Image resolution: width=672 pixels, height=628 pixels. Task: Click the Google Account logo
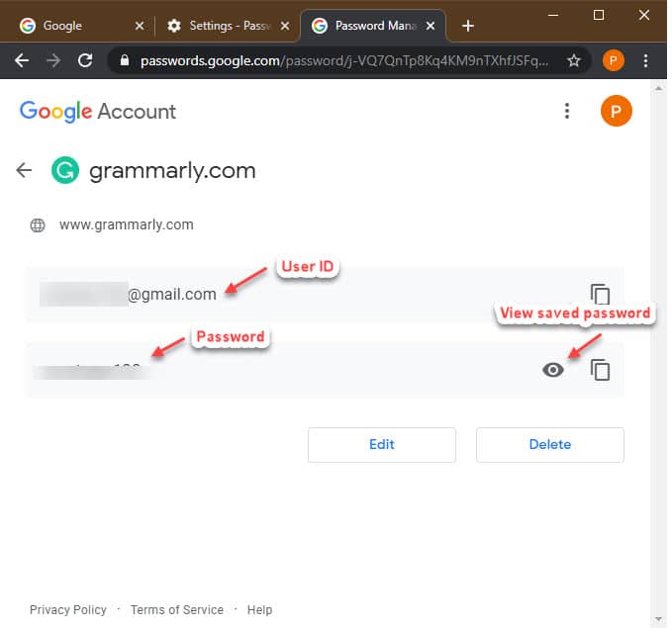click(98, 112)
